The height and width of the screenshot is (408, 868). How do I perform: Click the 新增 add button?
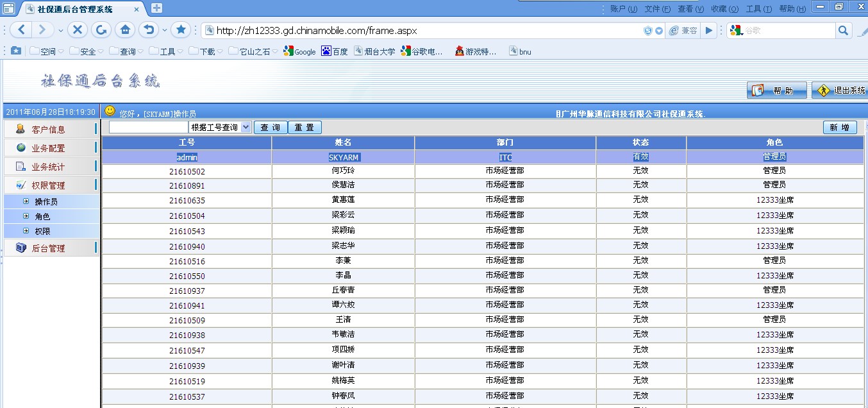pos(840,128)
